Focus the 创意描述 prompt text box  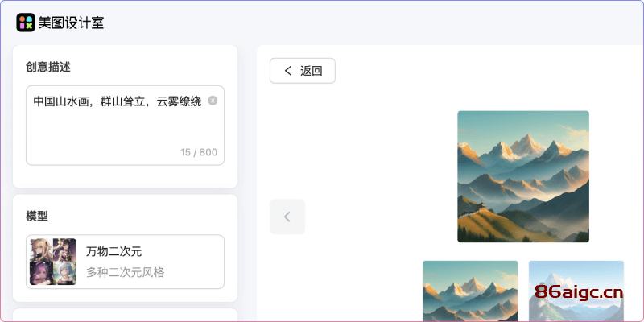(126, 126)
